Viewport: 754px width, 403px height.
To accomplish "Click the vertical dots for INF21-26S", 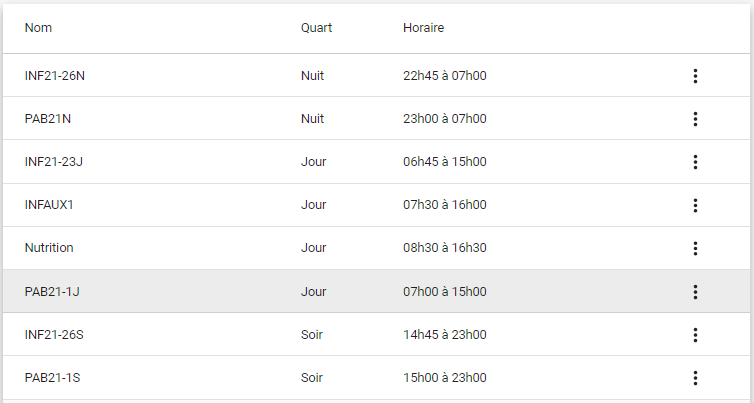I will (x=695, y=335).
